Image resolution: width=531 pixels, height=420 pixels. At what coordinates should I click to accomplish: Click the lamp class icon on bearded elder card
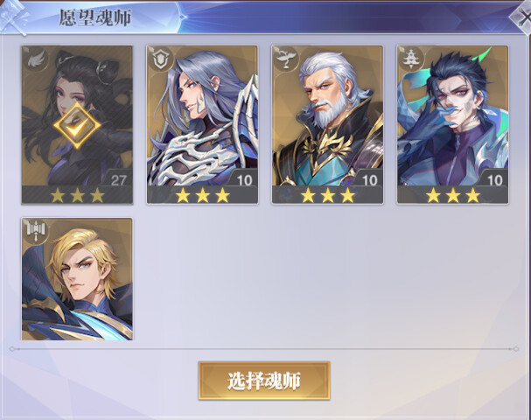(285, 59)
